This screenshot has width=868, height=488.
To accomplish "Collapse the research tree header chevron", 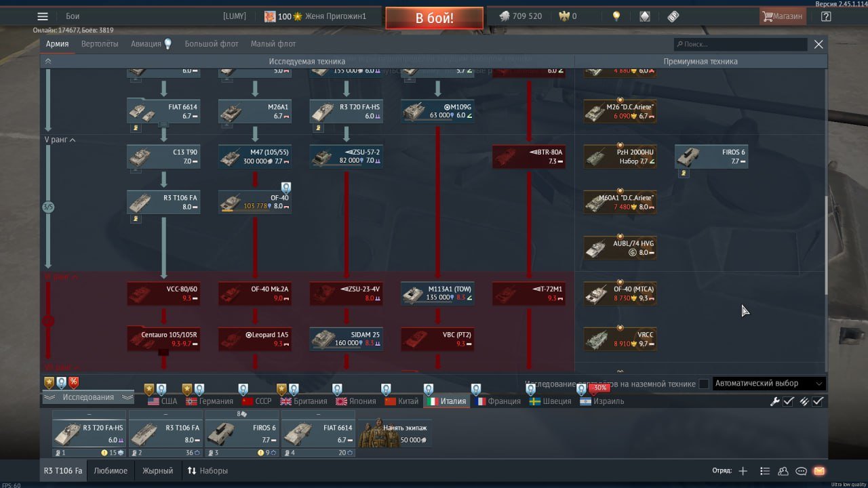I will 48,61.
